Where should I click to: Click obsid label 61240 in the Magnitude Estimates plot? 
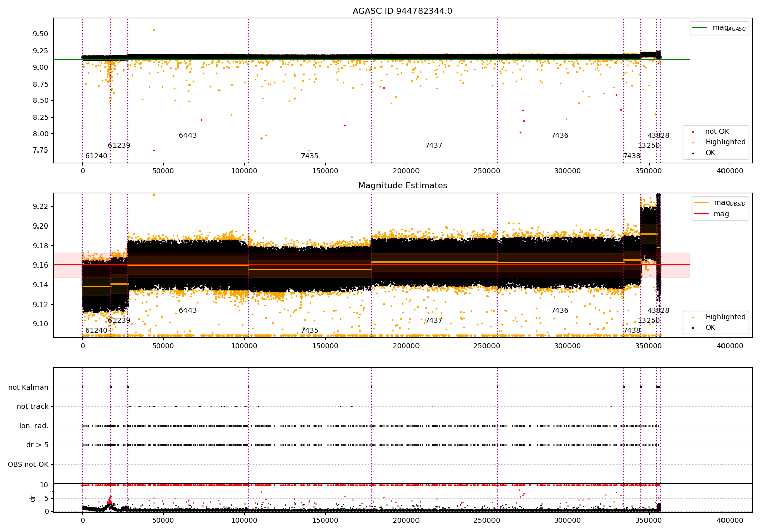click(96, 331)
